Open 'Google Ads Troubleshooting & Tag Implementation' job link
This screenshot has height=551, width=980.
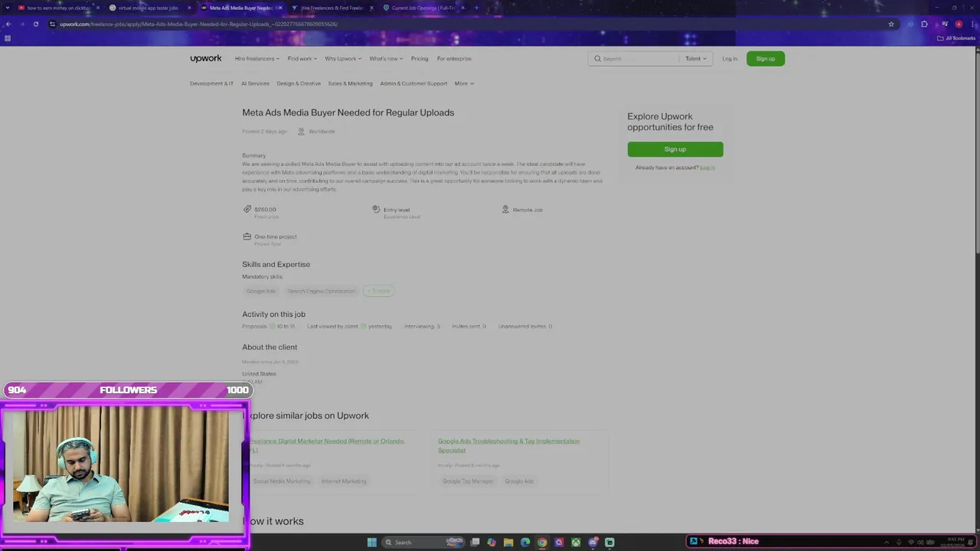[x=508, y=445]
